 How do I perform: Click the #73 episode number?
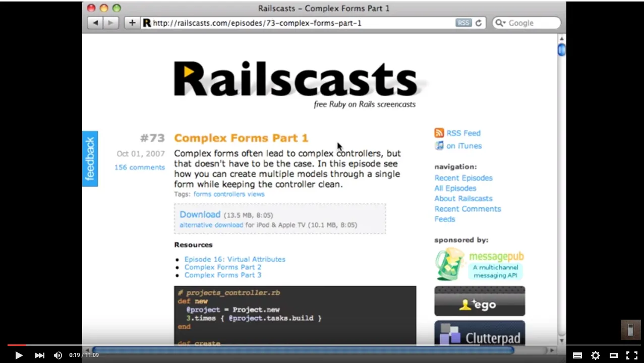[152, 138]
